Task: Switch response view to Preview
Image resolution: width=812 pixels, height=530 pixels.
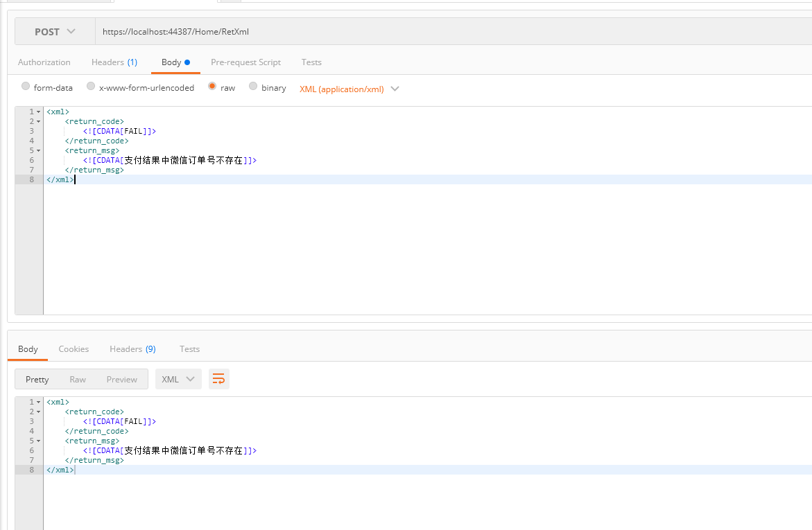Action: click(122, 379)
